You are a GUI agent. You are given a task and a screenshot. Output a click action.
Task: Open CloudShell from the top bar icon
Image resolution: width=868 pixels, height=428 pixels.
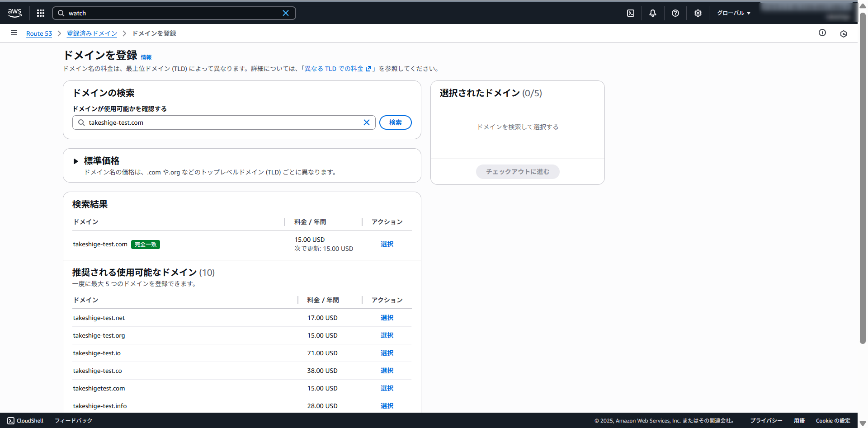click(631, 13)
